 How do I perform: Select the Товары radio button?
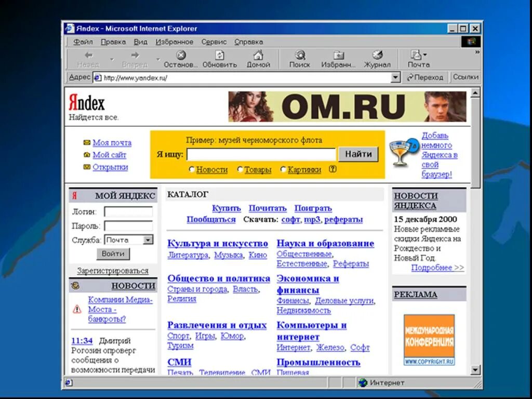(240, 169)
